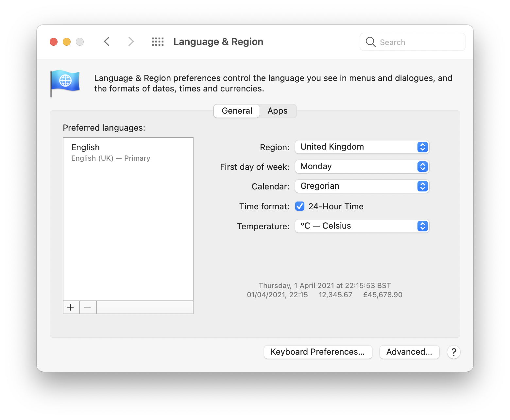This screenshot has width=510, height=420.
Task: Click the forward navigation arrow
Action: coord(131,42)
